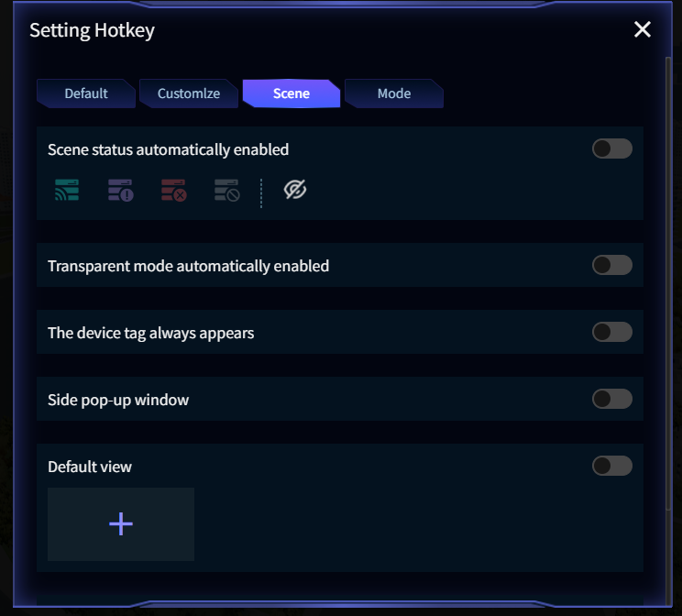Enable Scene status automatically enabled toggle
The height and width of the screenshot is (616, 682).
611,148
